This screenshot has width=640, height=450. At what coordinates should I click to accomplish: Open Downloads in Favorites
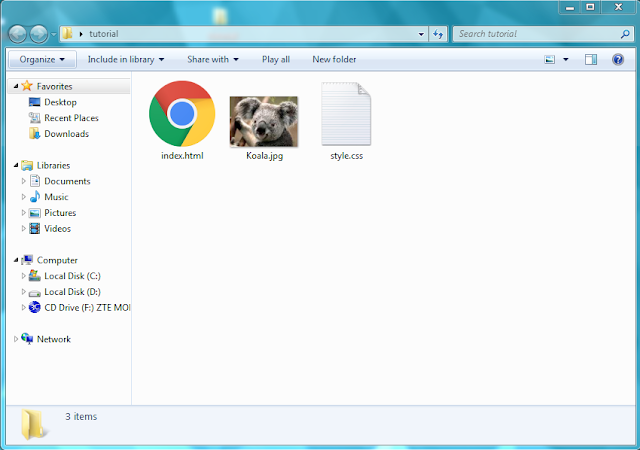(67, 134)
